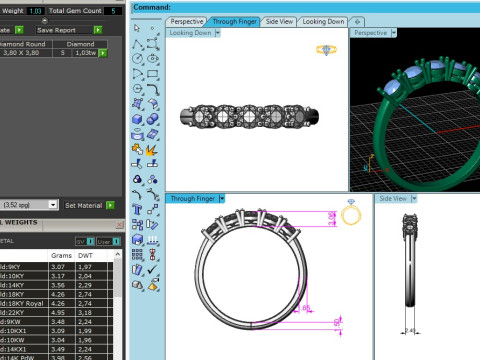Screen dimensions: 480x360
Task: Open the material density 3,52 spg dropdown
Action: (x=53, y=205)
